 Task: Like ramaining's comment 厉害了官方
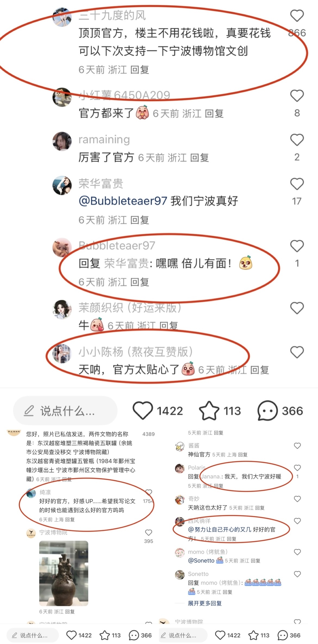[x=297, y=140]
